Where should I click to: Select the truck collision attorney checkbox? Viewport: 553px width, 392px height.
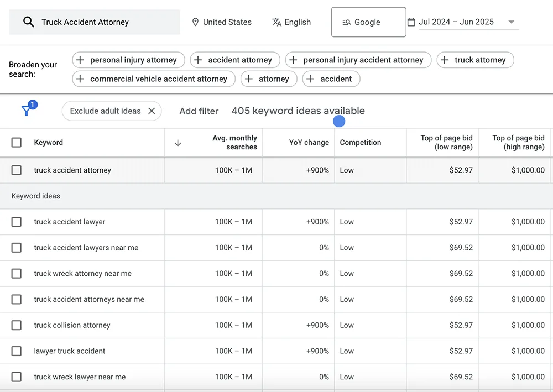[16, 325]
